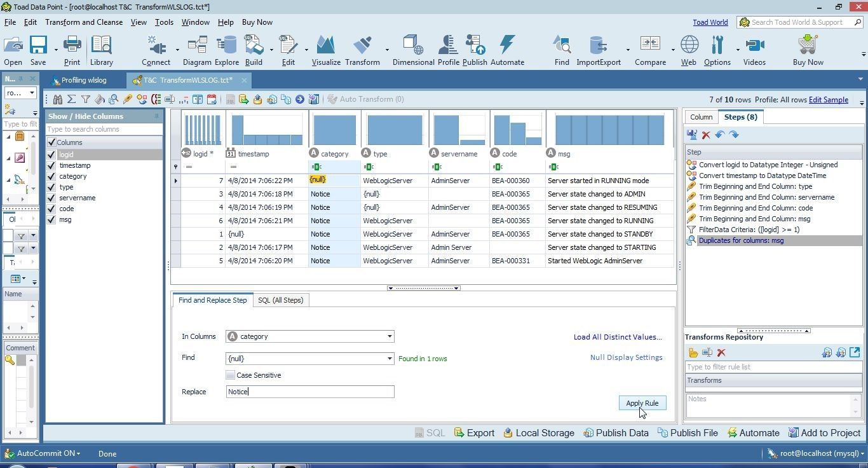Viewport: 868px width, 468px height.
Task: Open the In Columns dropdown
Action: click(389, 336)
